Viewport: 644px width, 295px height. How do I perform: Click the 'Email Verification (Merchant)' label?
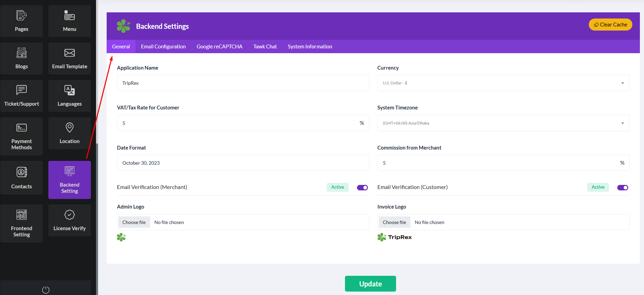152,187
